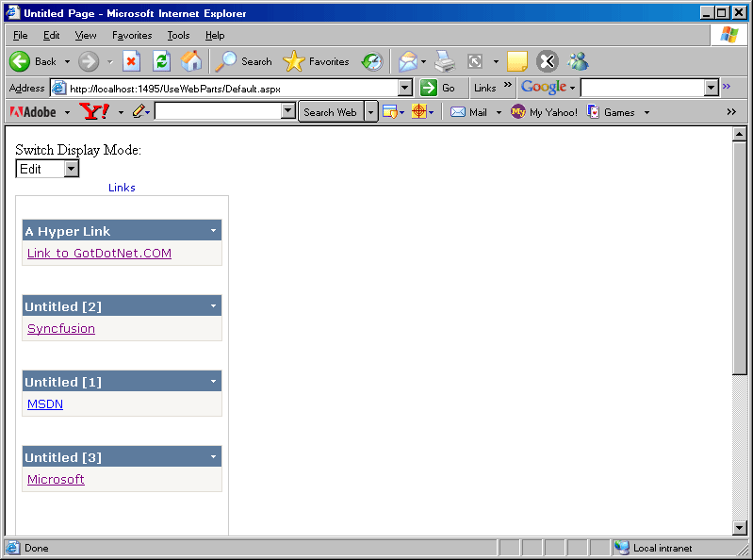Click the Google toolbar search field
The height and width of the screenshot is (560, 753).
click(643, 88)
